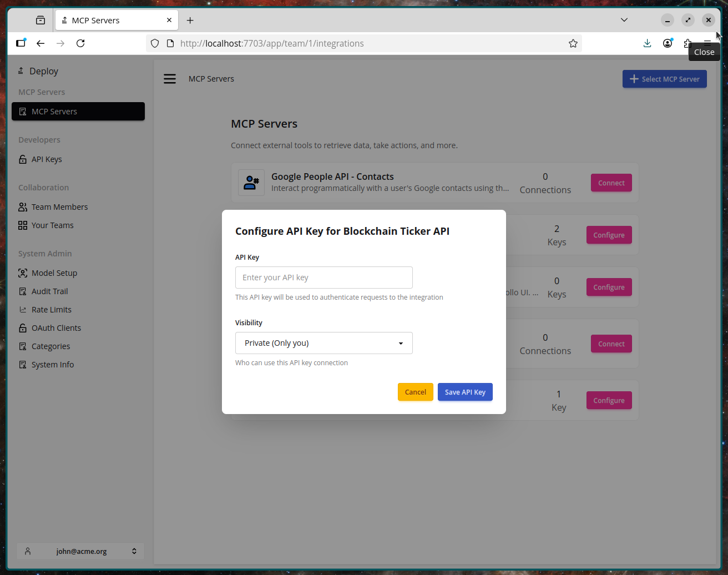
Task: Expand the john@acme.org account switcher
Action: pos(80,551)
